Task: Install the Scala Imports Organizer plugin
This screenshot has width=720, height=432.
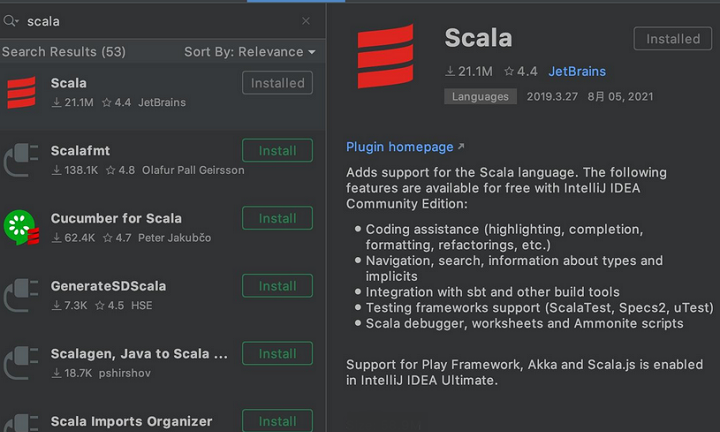Action: (x=277, y=421)
